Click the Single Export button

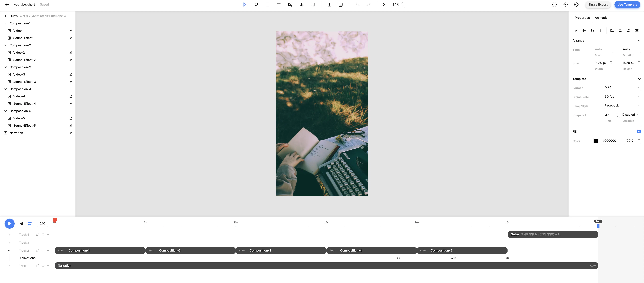coord(598,5)
